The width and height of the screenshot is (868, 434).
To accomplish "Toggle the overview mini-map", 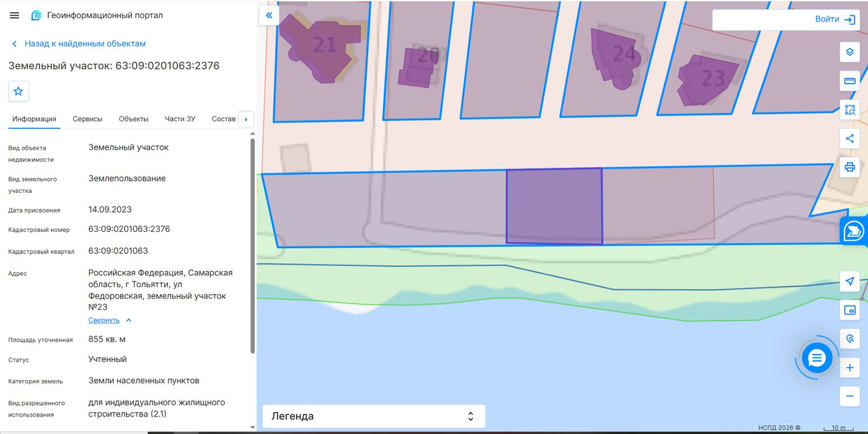I will (x=850, y=310).
